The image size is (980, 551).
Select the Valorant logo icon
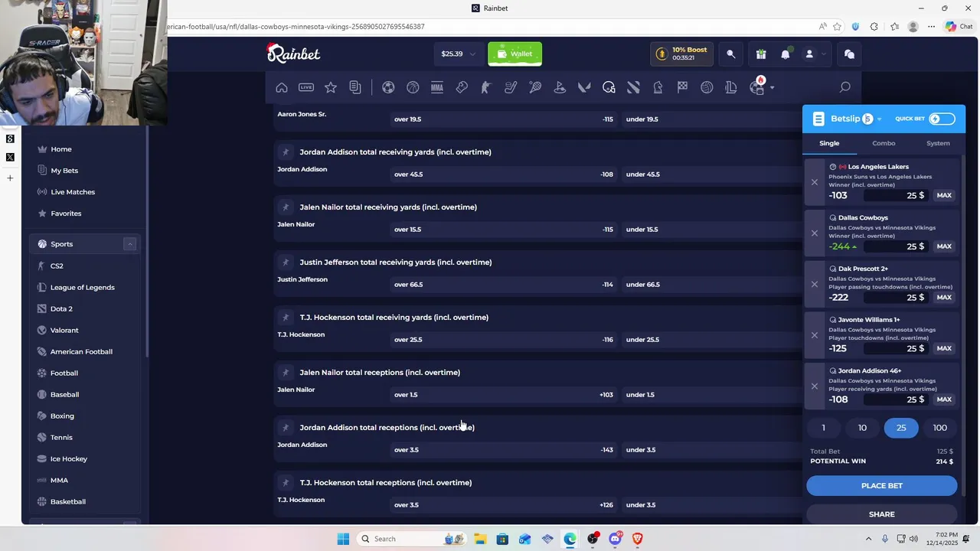coord(584,87)
